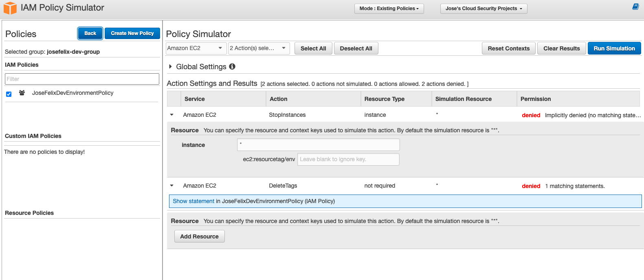Viewport: 644px width, 280px height.
Task: Click the Custom IAM Policies heading
Action: click(x=33, y=136)
